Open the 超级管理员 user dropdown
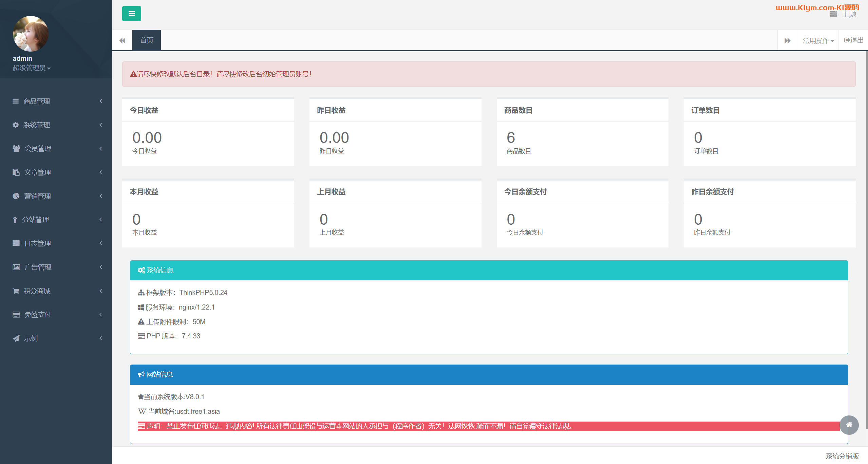 pyautogui.click(x=32, y=68)
